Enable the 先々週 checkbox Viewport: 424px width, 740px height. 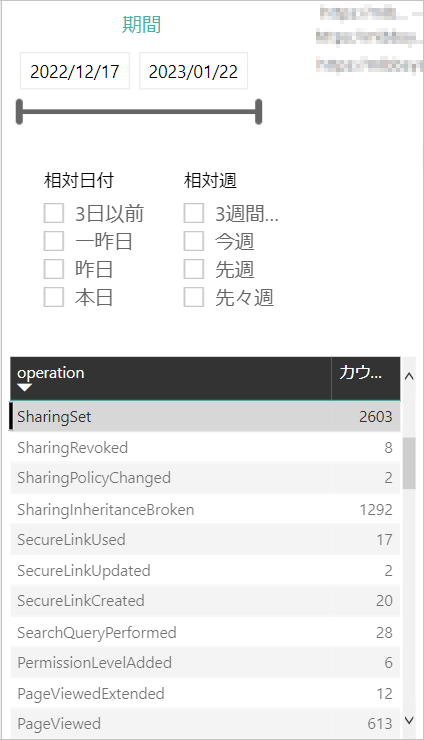[x=194, y=297]
